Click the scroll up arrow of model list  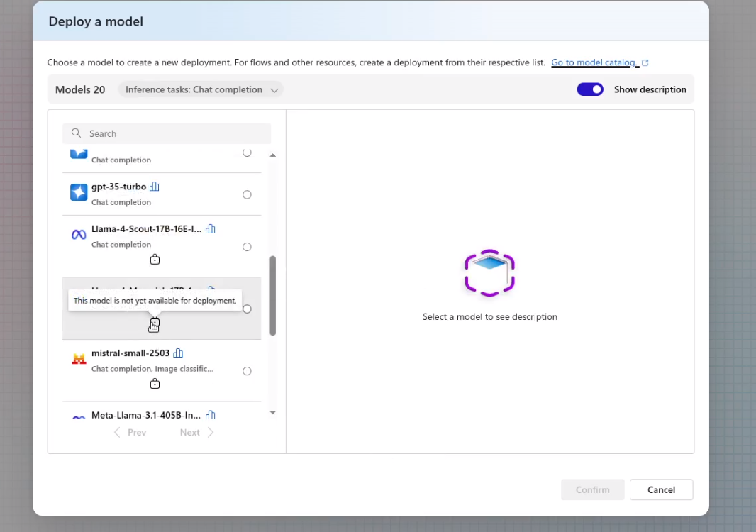pyautogui.click(x=273, y=155)
